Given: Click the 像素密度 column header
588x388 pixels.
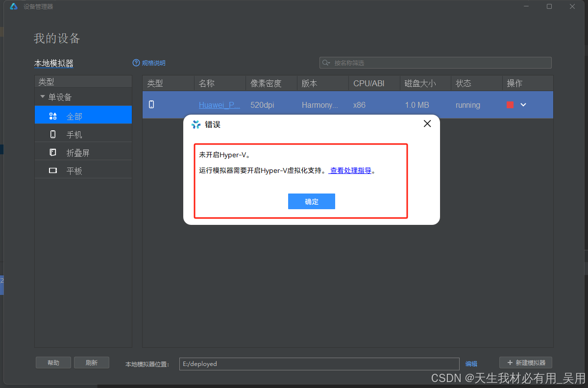Looking at the screenshot, I should 271,83.
